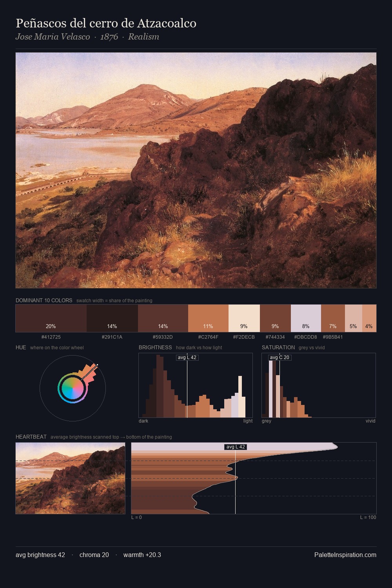Viewport: 392px width, 588px height.
Task: Click the large painting image of the crags
Action: (x=196, y=171)
